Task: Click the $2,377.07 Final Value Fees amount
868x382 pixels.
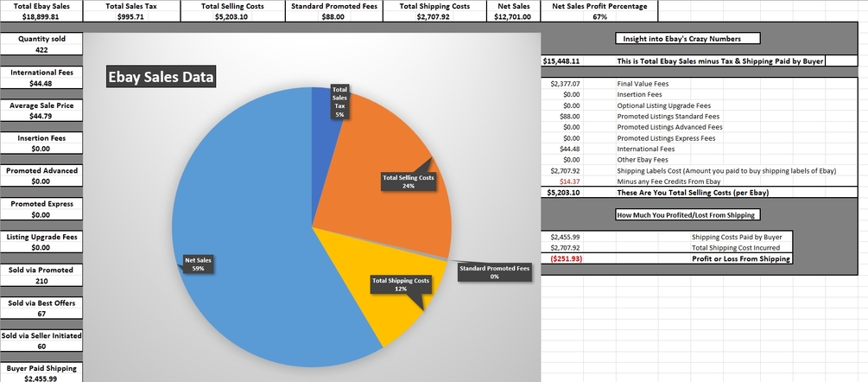Action: click(565, 84)
